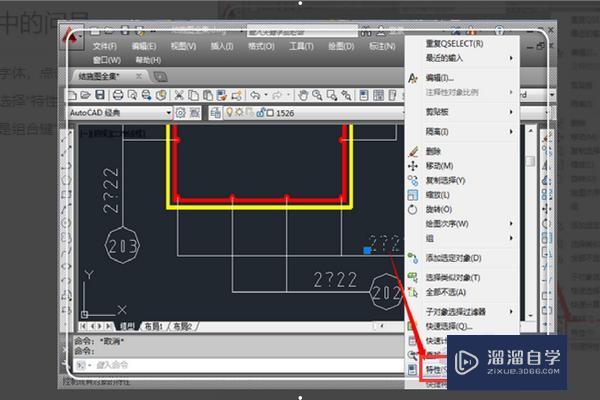Expand the 绘图次序(W) submenu

[x=462, y=224]
